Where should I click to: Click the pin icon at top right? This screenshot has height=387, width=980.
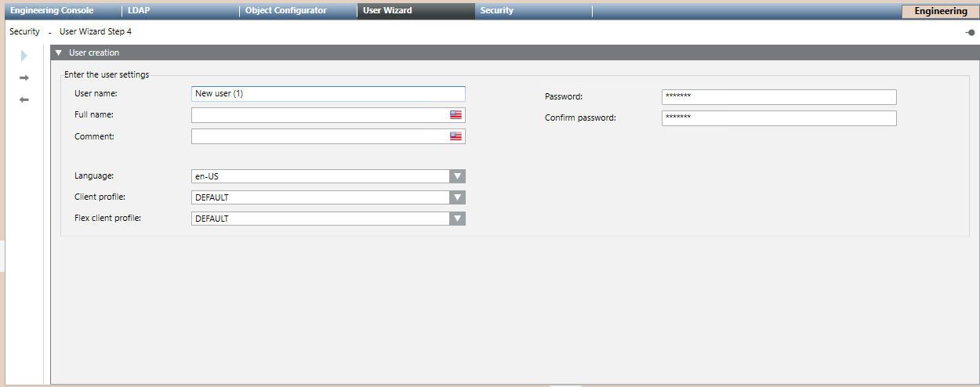click(970, 32)
